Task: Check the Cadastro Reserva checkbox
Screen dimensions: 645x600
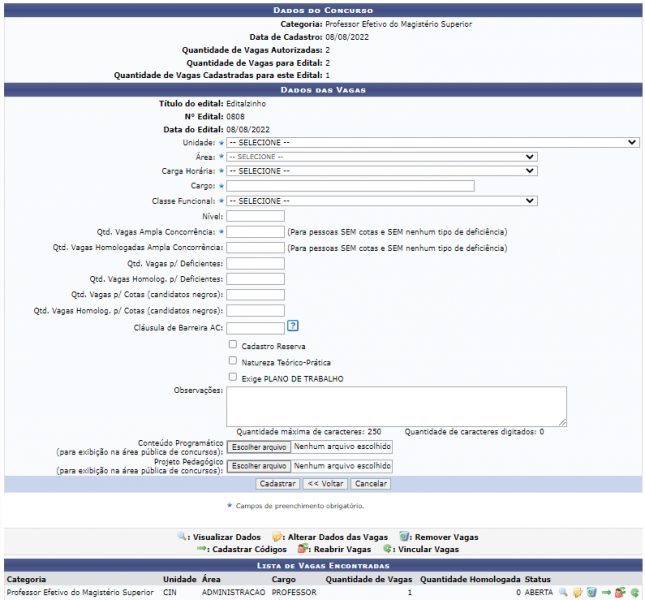Action: click(233, 345)
